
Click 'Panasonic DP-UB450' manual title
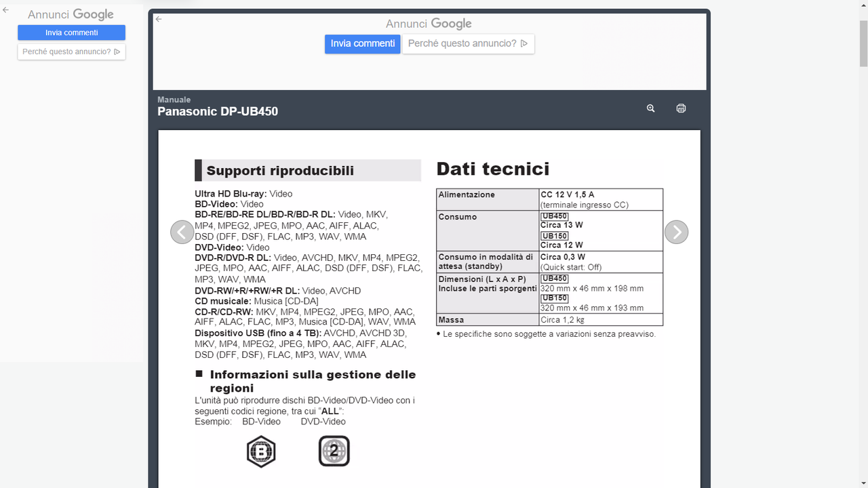(x=218, y=112)
